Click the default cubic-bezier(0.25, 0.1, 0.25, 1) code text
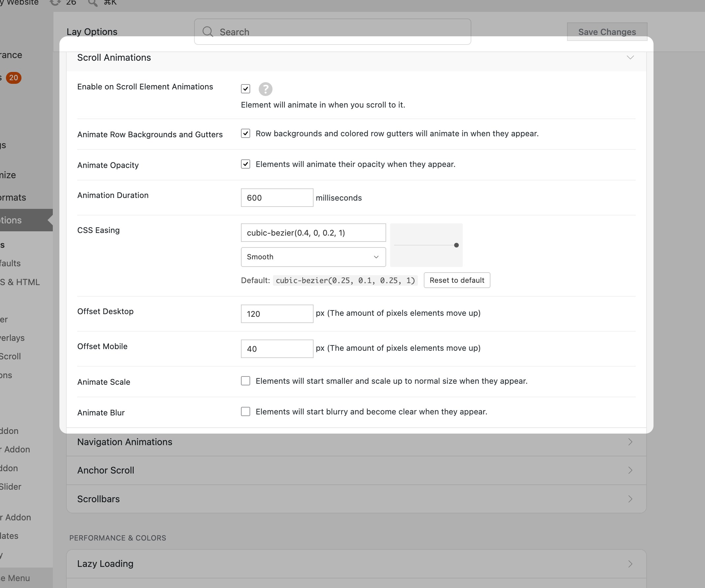The height and width of the screenshot is (588, 705). pyautogui.click(x=345, y=280)
